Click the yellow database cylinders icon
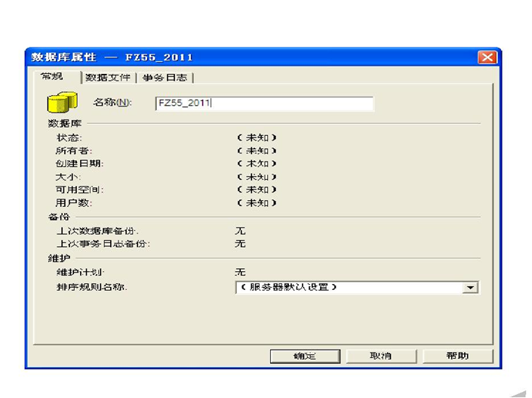The height and width of the screenshot is (398, 532). tap(63, 102)
